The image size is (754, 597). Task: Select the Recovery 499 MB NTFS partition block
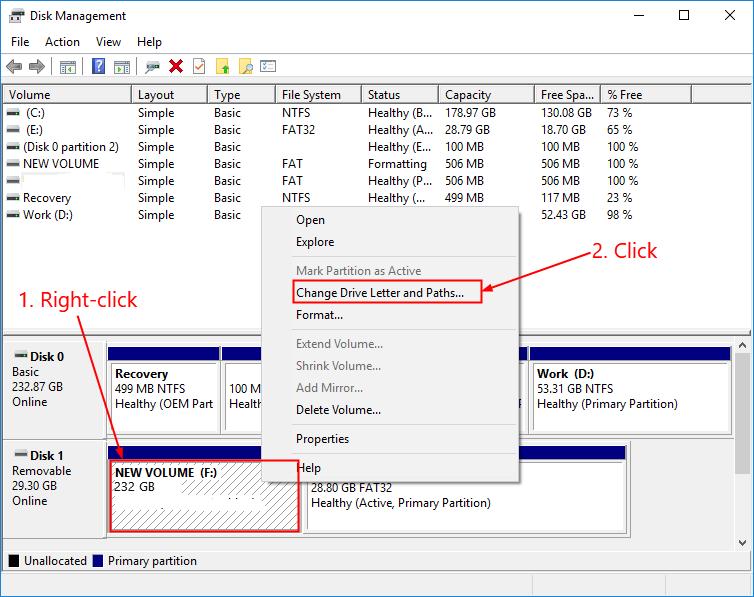pos(163,389)
